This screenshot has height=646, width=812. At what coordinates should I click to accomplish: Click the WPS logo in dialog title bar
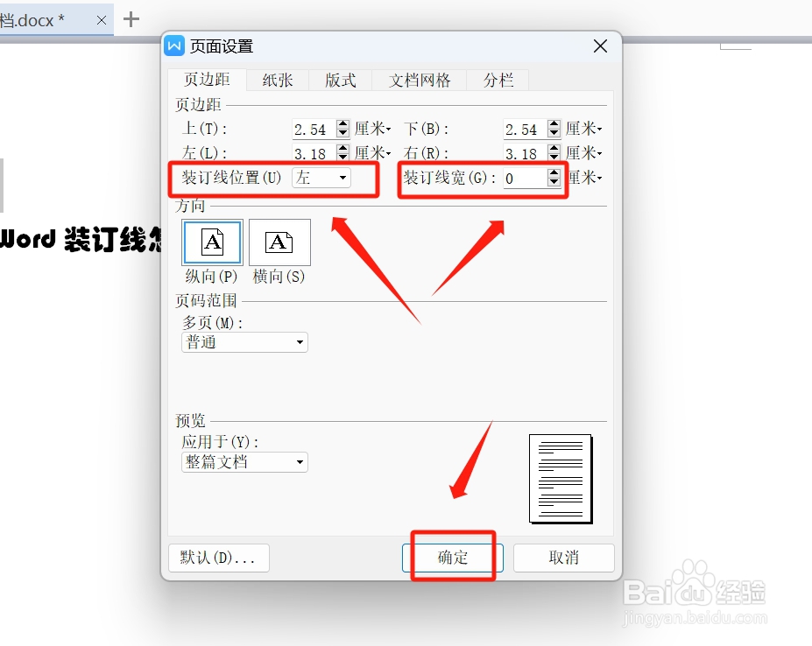(174, 46)
